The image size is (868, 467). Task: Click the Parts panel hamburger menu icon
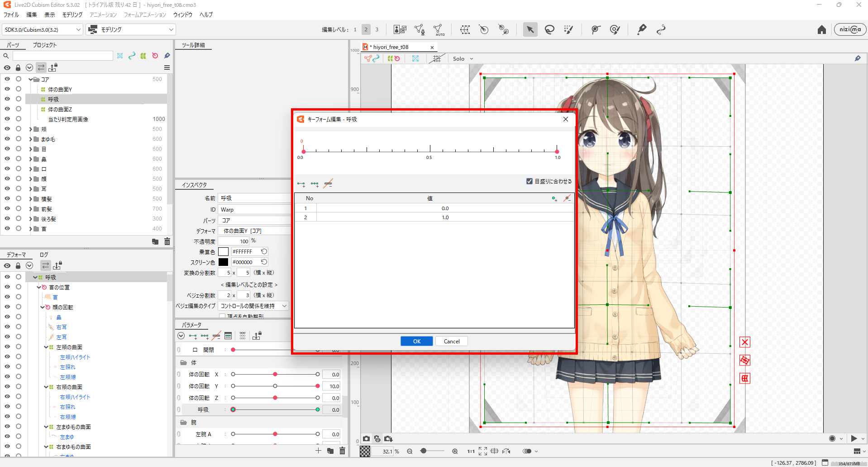(167, 67)
